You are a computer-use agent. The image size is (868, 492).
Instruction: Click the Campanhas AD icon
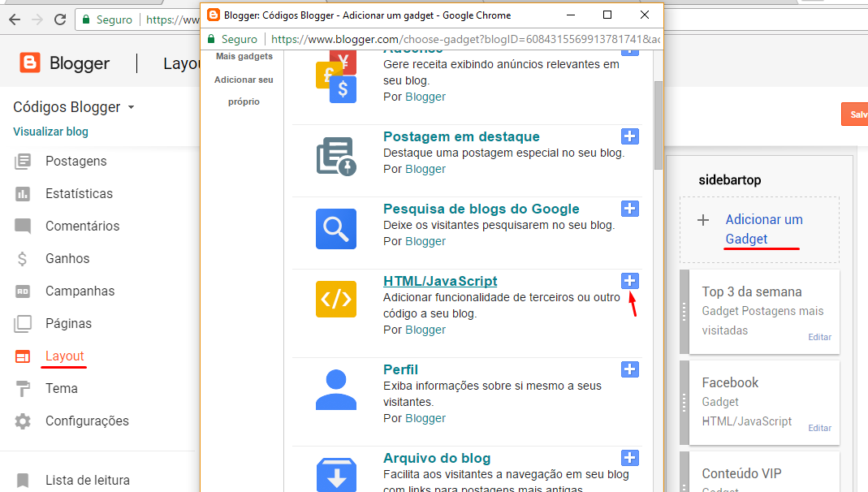tap(23, 291)
